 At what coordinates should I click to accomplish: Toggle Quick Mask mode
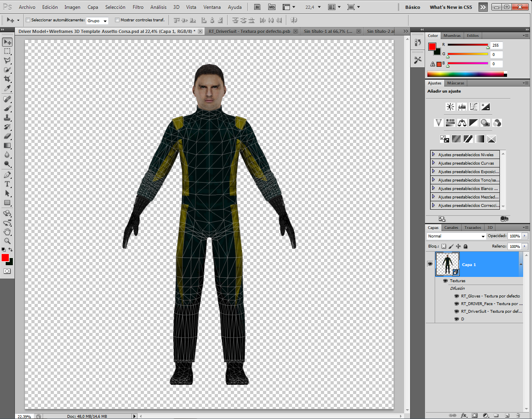[x=7, y=271]
